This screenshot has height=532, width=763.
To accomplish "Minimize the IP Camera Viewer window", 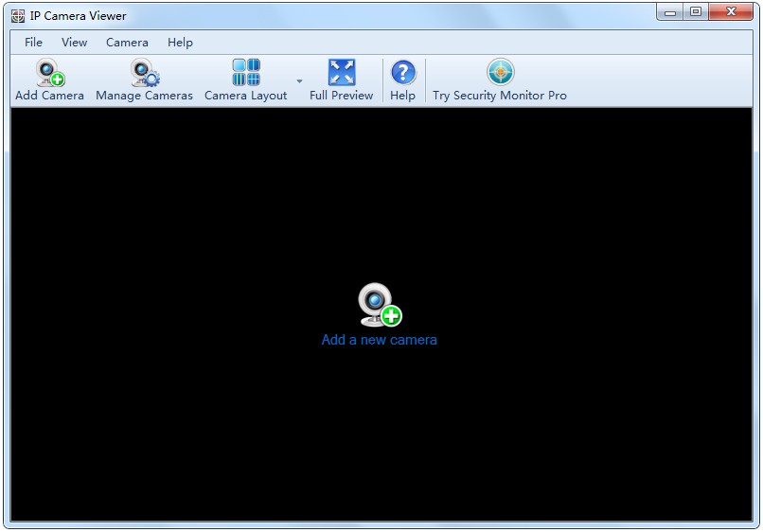I will pos(671,12).
